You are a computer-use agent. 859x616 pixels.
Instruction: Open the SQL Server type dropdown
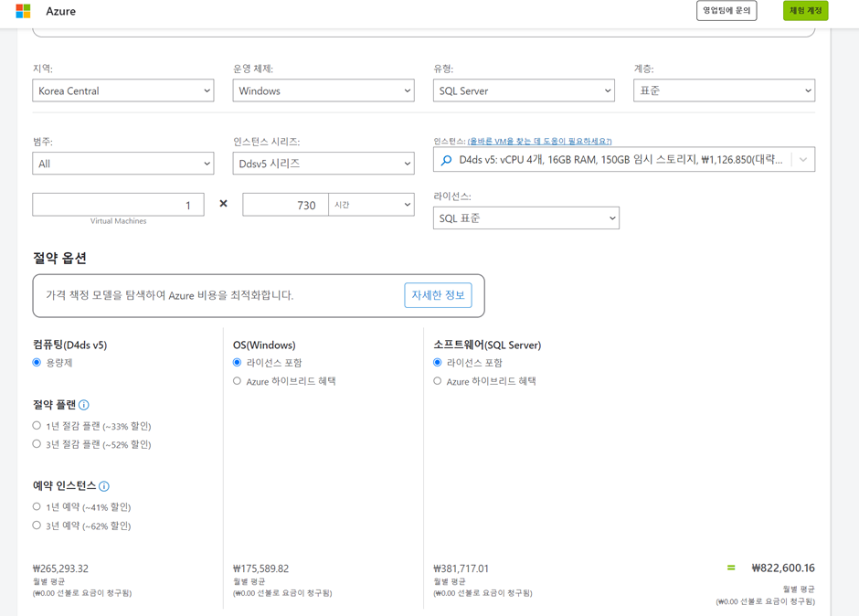(x=524, y=90)
